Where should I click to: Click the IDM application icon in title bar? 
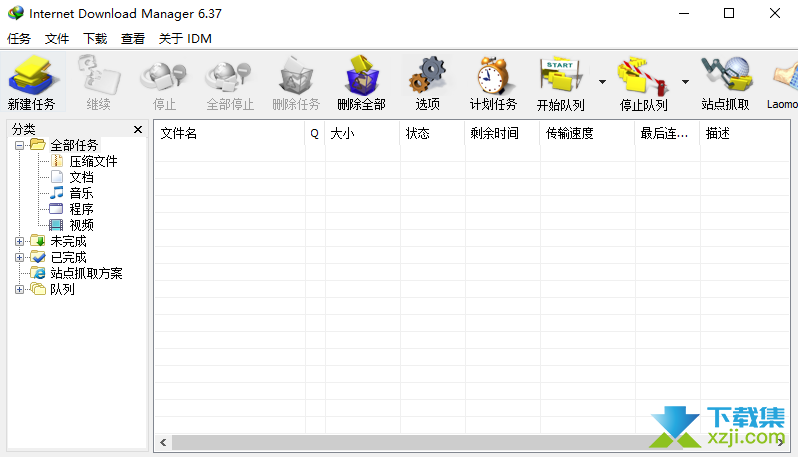point(16,13)
